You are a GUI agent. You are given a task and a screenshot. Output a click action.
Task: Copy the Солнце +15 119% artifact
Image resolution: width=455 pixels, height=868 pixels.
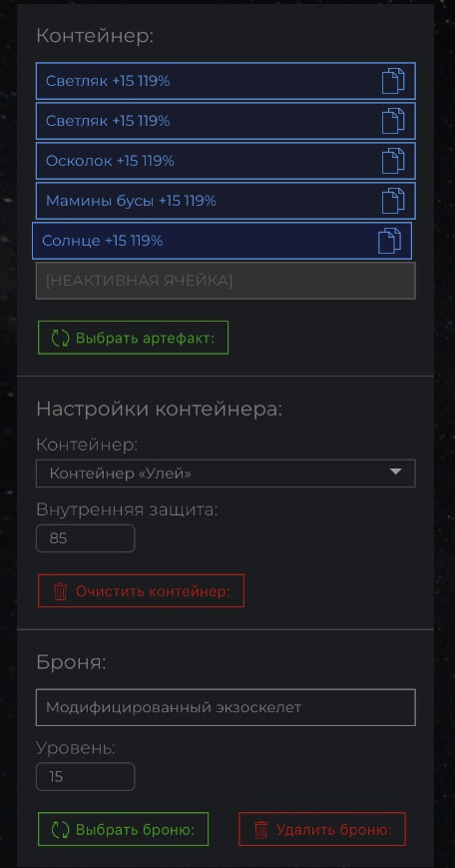coord(389,241)
